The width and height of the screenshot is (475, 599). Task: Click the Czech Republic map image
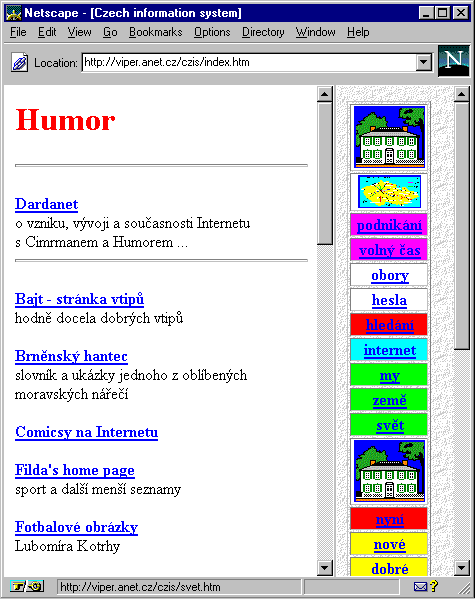pos(389,191)
